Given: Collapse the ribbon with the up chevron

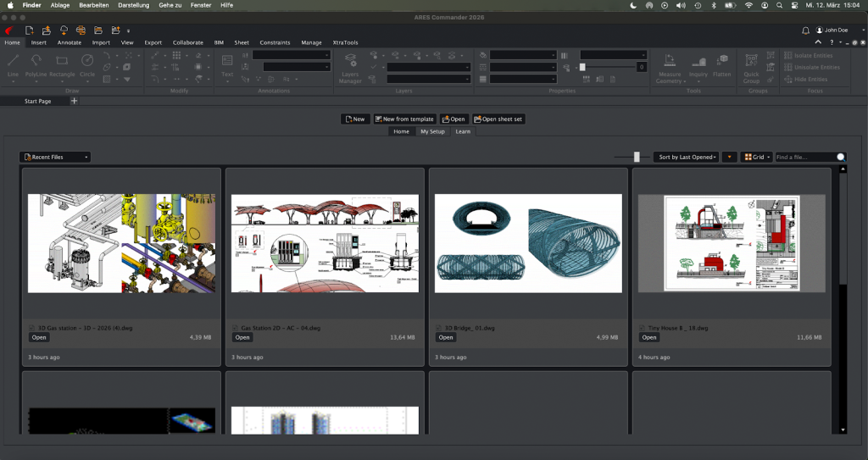Looking at the screenshot, I should [818, 42].
